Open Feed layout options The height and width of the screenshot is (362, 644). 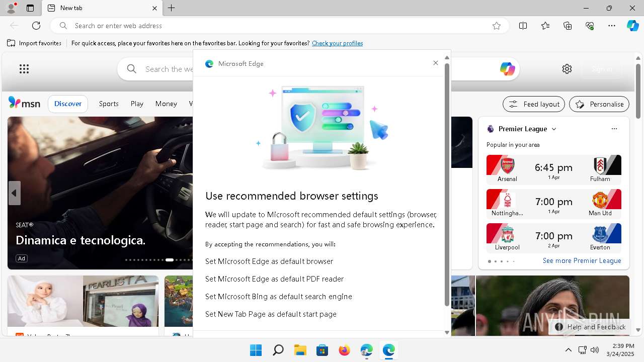coord(534,104)
